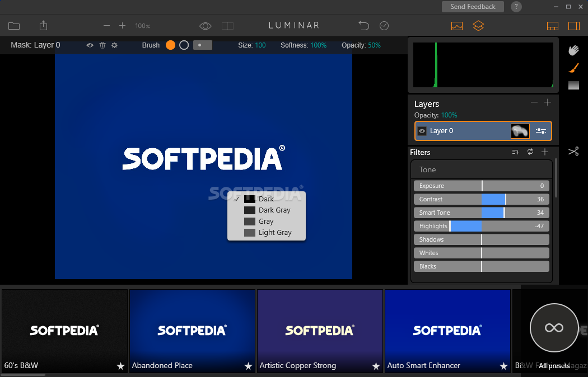This screenshot has width=588, height=377.
Task: Collapse the Tone filter header
Action: [482, 169]
